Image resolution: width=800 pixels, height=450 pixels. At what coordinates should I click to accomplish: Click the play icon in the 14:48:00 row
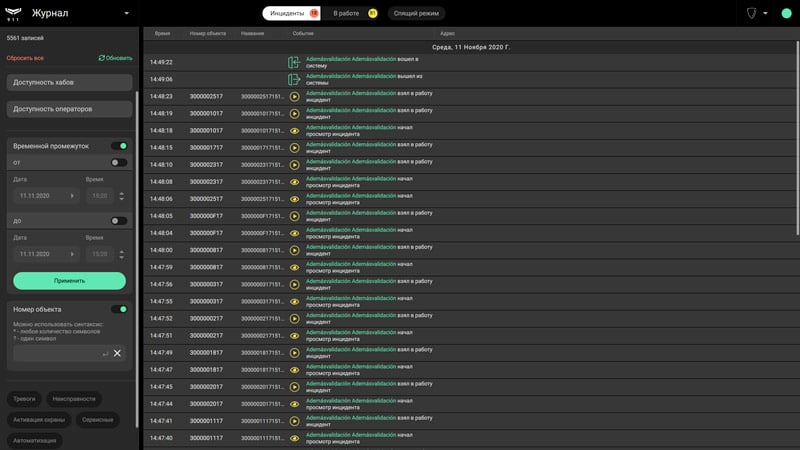point(294,251)
